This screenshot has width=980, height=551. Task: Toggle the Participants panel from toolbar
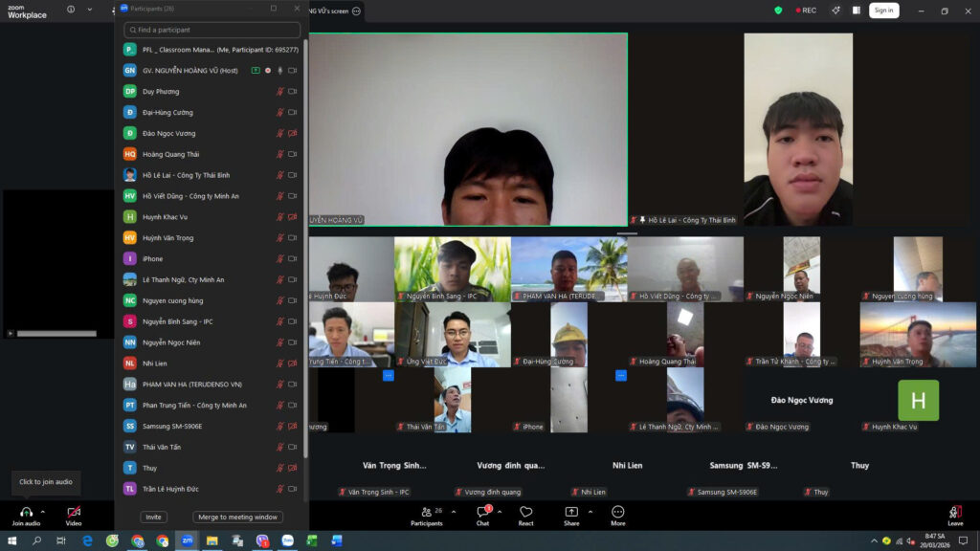427,513
